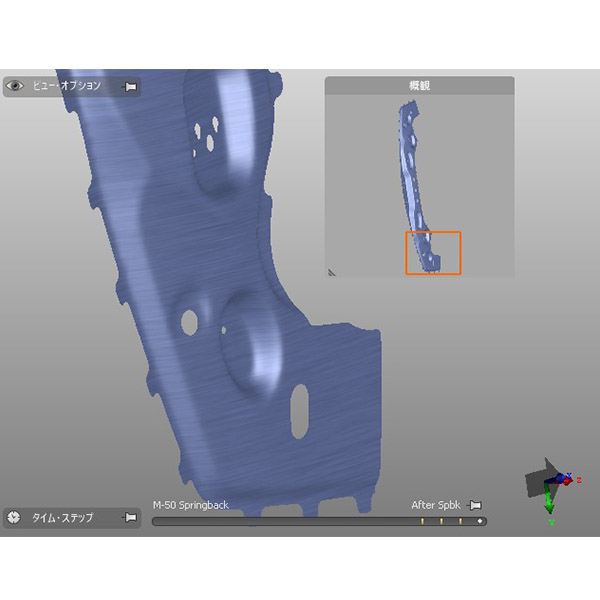The width and height of the screenshot is (600, 600).
Task: Select the first yellow timeline marker
Action: 422,521
